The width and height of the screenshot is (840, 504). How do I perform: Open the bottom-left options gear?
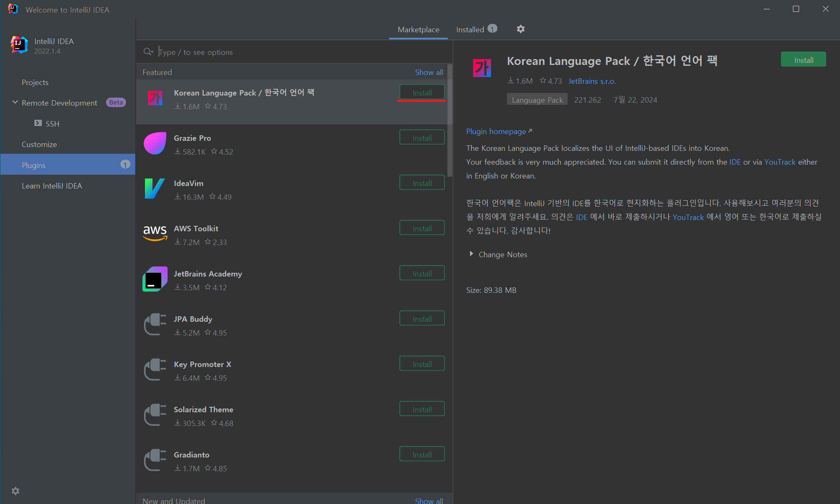[x=16, y=491]
